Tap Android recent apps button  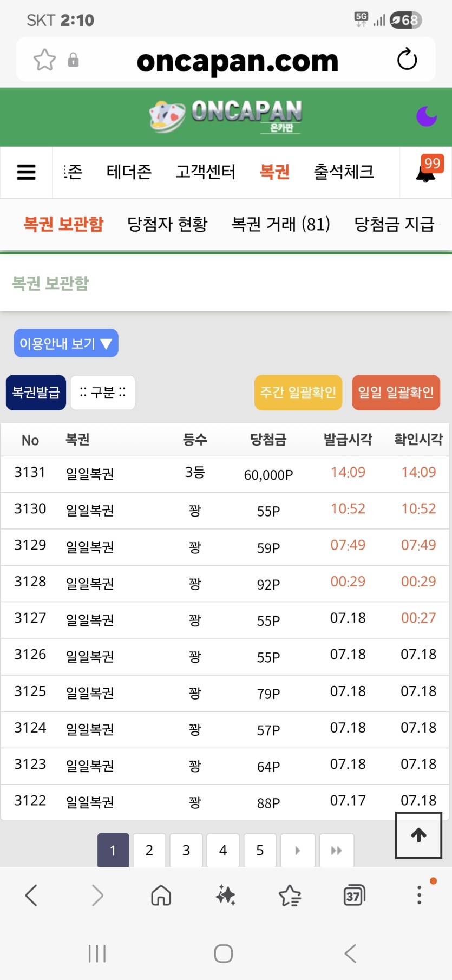pyautogui.click(x=97, y=953)
